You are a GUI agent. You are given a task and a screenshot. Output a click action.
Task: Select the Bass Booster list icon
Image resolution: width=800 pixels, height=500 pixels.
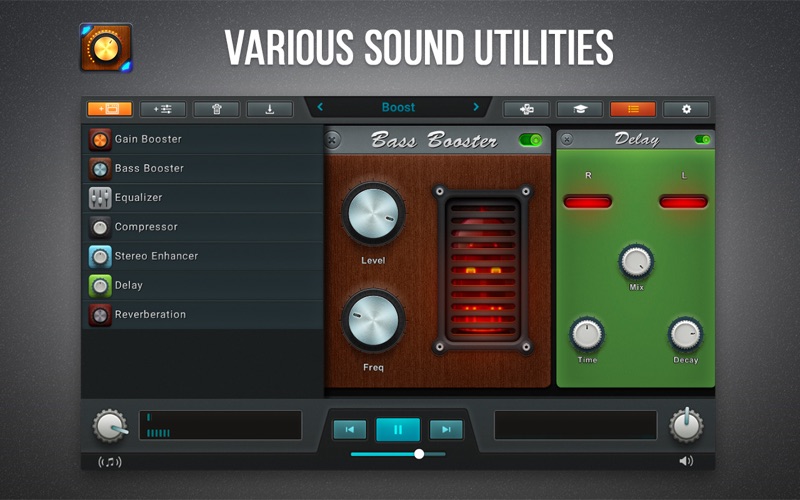click(x=100, y=169)
